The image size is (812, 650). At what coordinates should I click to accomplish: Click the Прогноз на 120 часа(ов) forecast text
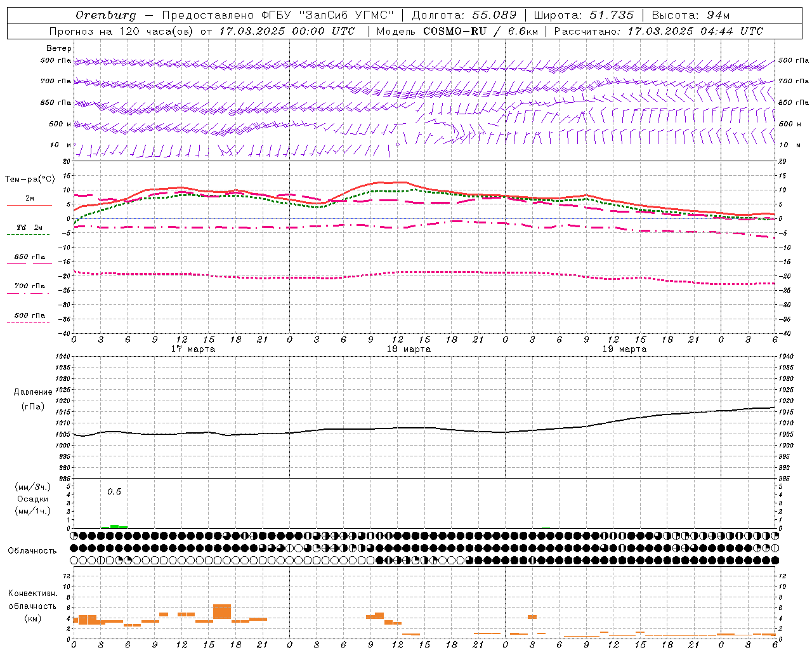point(122,31)
